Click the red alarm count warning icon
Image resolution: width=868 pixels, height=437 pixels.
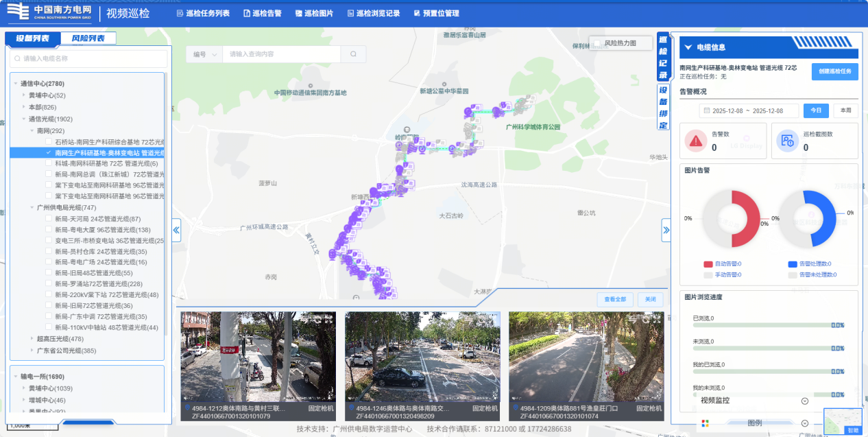[696, 141]
